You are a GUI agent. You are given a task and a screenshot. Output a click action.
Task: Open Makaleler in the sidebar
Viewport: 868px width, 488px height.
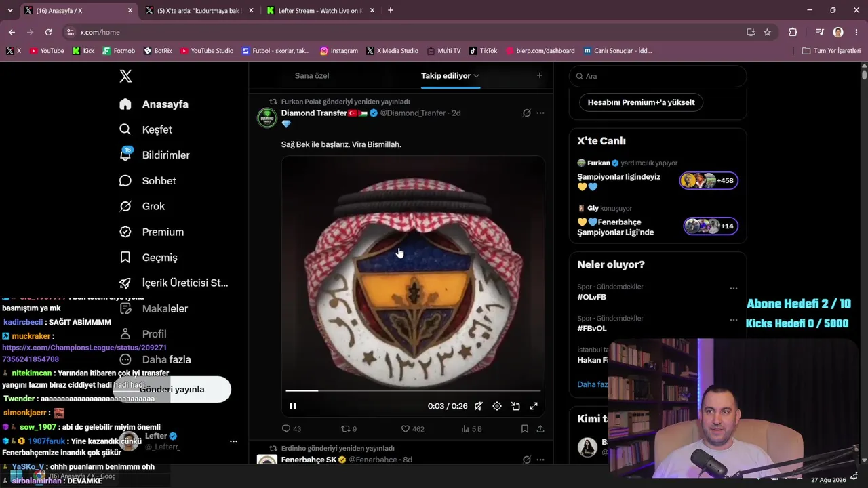tap(154, 308)
